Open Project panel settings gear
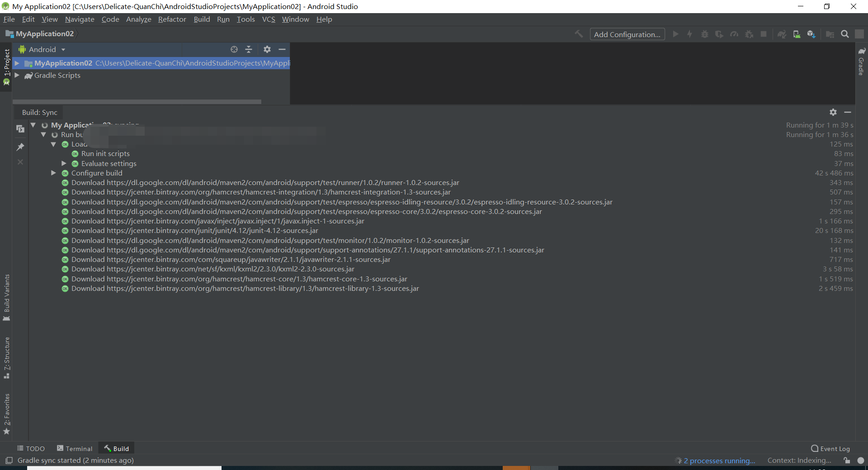The image size is (868, 470). pos(267,49)
